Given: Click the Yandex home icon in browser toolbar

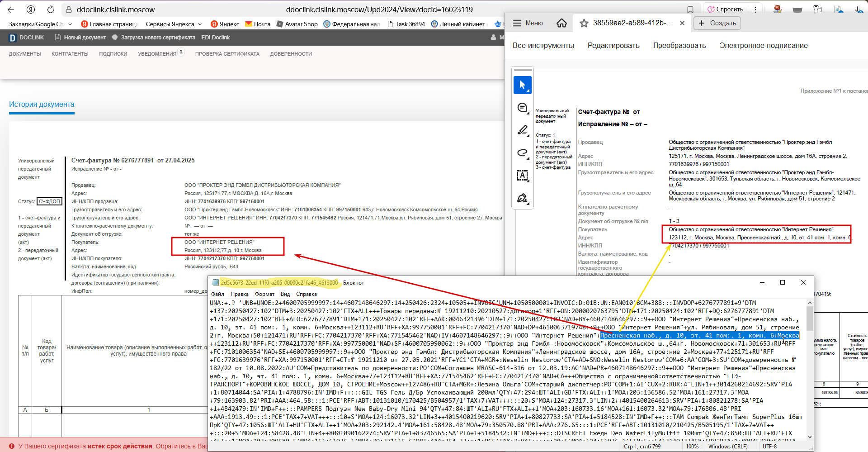Looking at the screenshot, I should (31, 10).
